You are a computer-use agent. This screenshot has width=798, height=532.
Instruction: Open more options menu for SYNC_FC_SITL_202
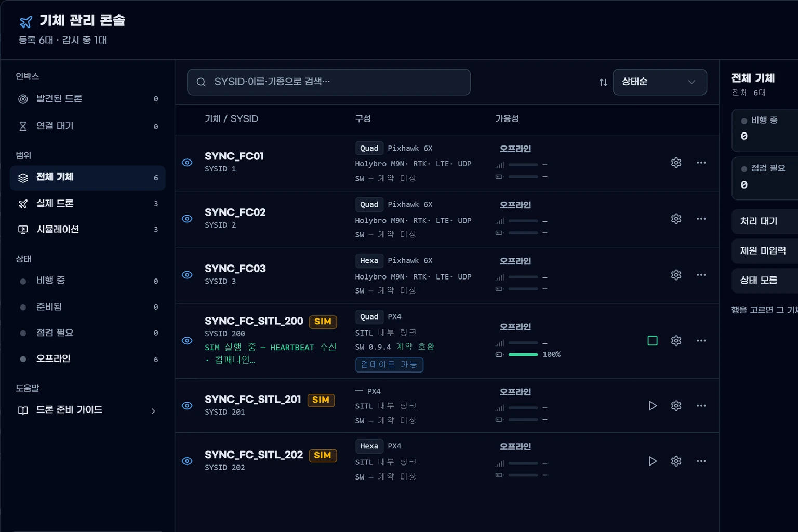pyautogui.click(x=701, y=461)
